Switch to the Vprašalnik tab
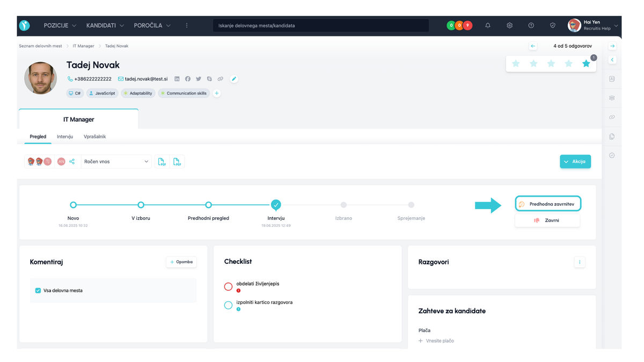 (x=95, y=137)
